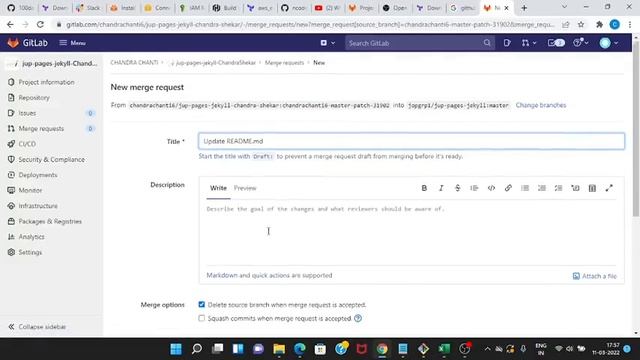The height and width of the screenshot is (360, 640).
Task: Apply italic formatting in description
Action: [x=441, y=188]
